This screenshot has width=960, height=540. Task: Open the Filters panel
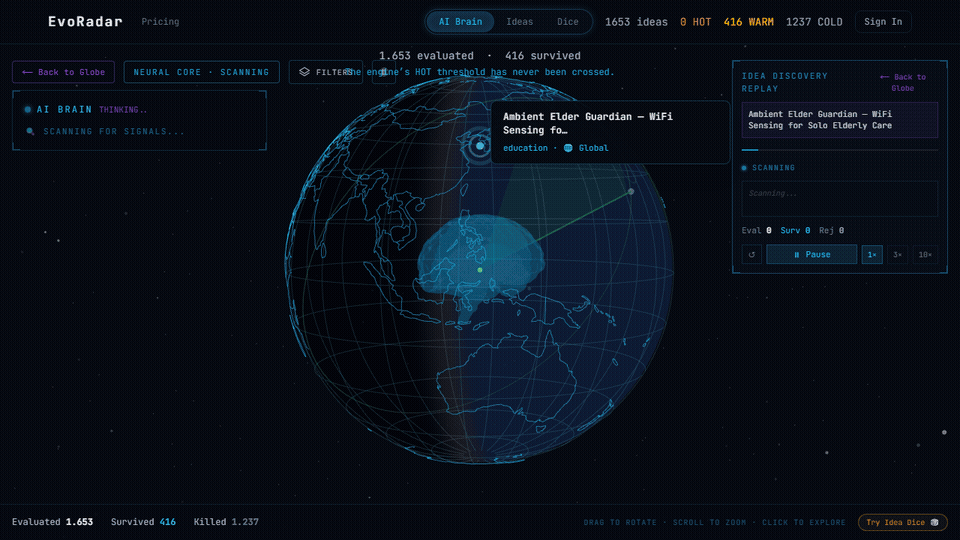coord(326,72)
